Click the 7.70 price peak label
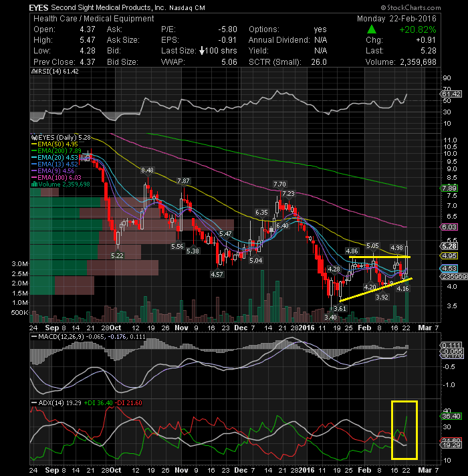 [x=279, y=185]
